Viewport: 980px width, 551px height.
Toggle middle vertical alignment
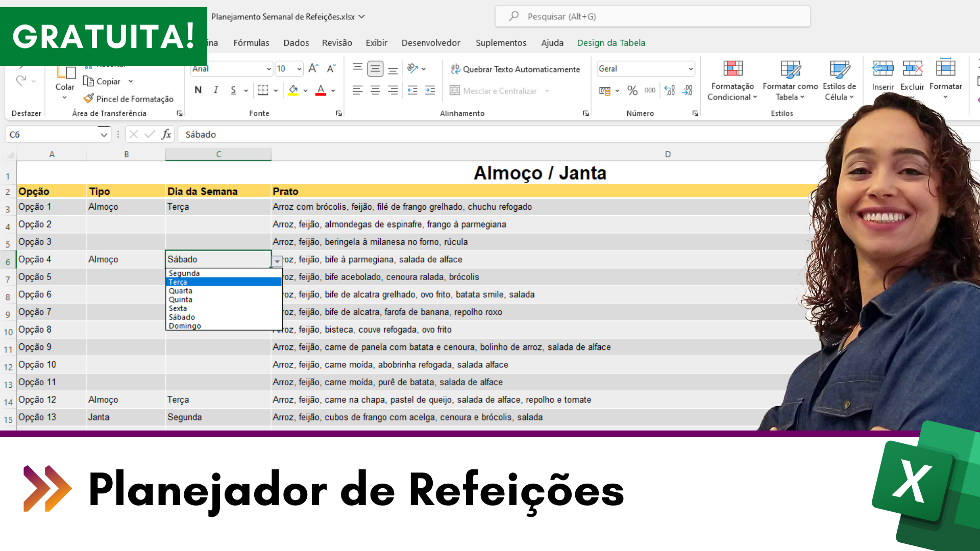pyautogui.click(x=375, y=68)
